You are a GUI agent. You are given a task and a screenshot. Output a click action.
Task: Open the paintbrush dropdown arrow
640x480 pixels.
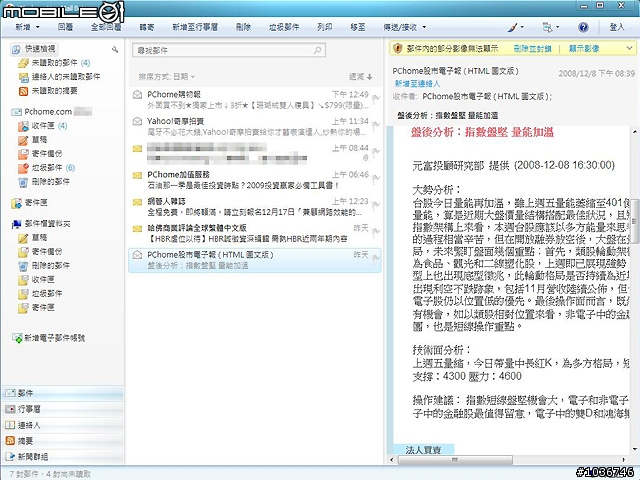522,27
